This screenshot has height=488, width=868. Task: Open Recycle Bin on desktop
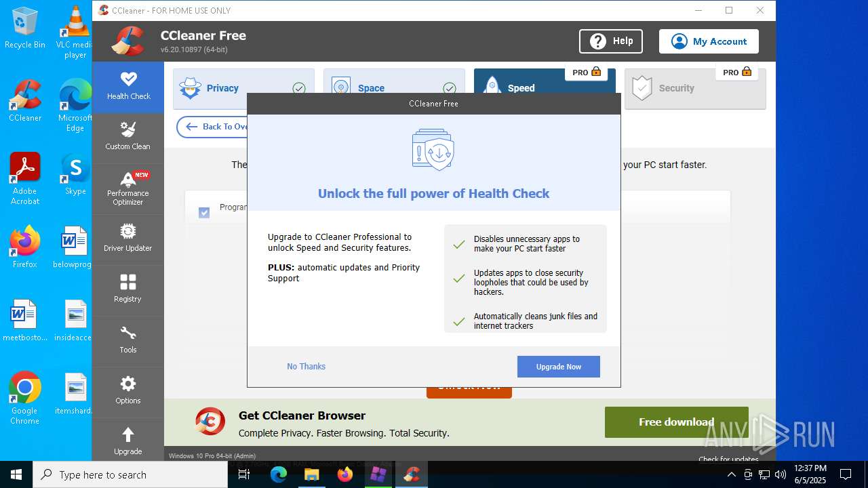[x=25, y=27]
